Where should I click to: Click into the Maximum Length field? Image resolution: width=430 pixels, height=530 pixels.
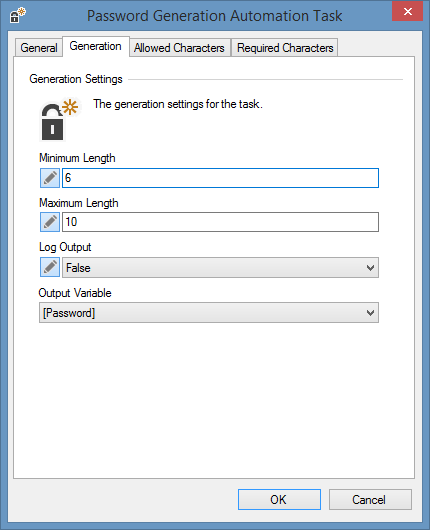220,222
